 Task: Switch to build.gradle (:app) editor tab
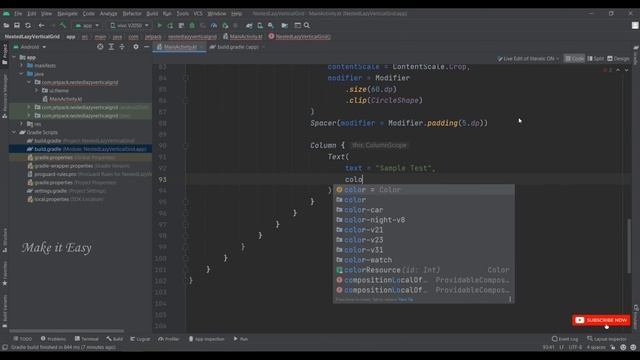(x=238, y=47)
